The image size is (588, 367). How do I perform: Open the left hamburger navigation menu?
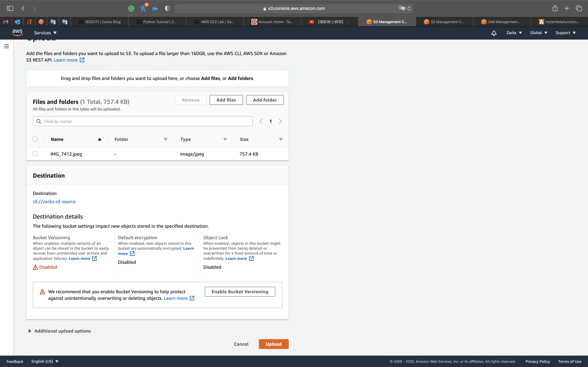[x=7, y=46]
